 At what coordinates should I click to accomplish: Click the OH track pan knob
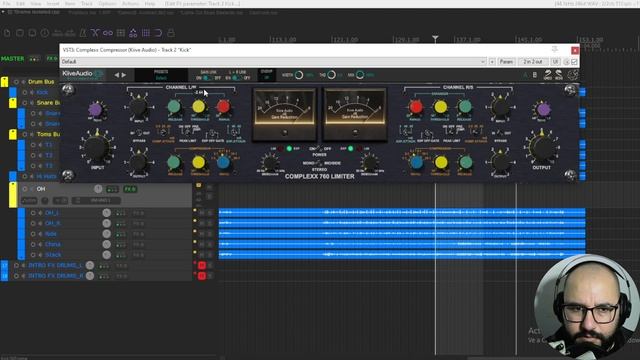[x=98, y=189]
